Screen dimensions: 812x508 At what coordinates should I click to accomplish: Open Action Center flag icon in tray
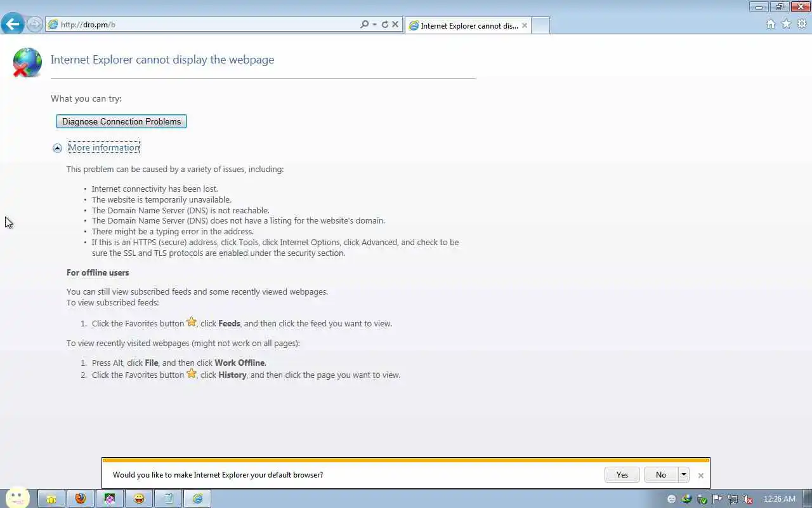pos(717,499)
